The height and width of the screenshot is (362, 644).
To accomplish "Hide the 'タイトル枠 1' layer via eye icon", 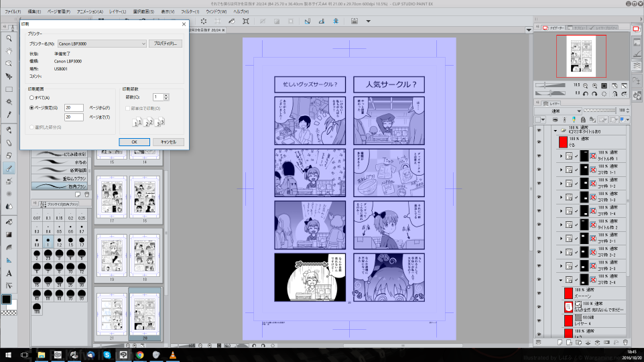I will click(539, 155).
